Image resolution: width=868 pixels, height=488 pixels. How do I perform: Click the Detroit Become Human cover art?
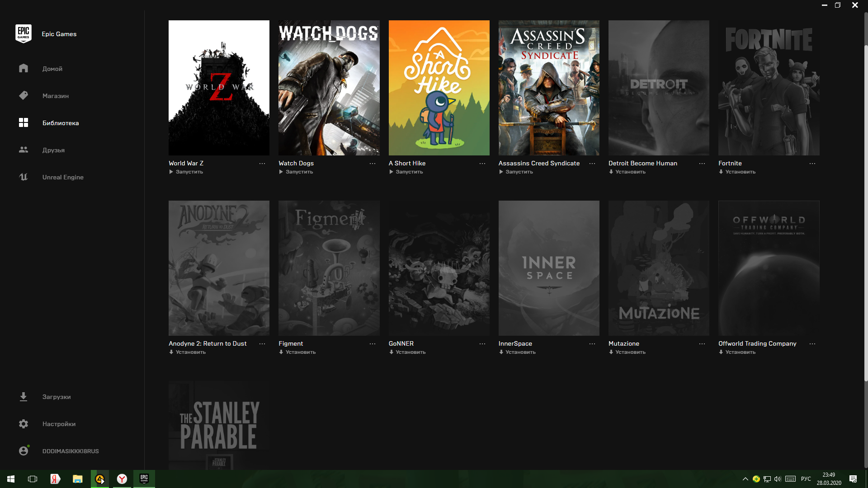click(x=659, y=88)
